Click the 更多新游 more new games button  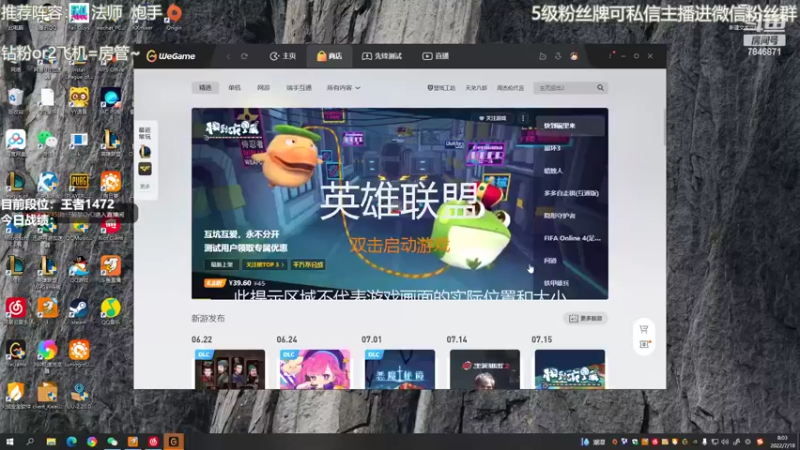pyautogui.click(x=586, y=318)
